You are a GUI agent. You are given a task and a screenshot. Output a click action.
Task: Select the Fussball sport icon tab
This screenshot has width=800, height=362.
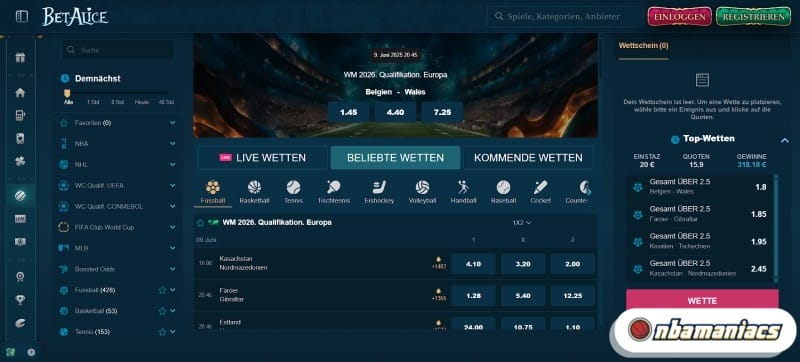213,192
